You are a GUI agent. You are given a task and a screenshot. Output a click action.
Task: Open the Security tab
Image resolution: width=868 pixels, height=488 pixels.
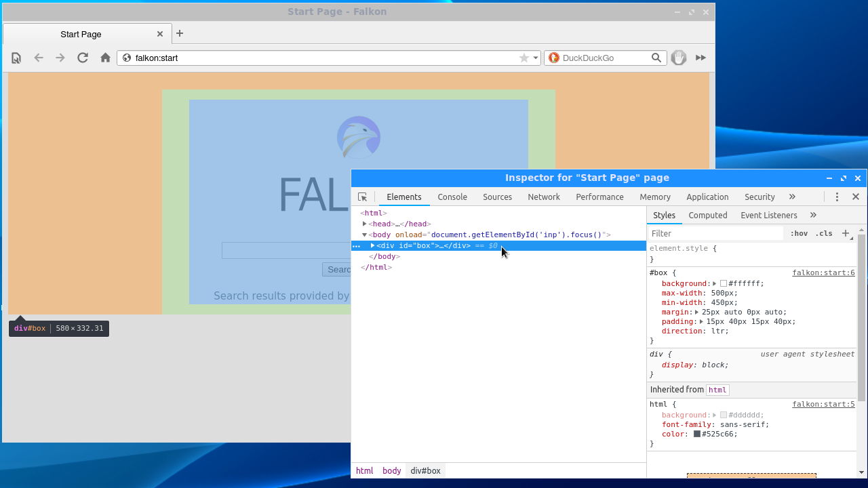click(x=759, y=197)
